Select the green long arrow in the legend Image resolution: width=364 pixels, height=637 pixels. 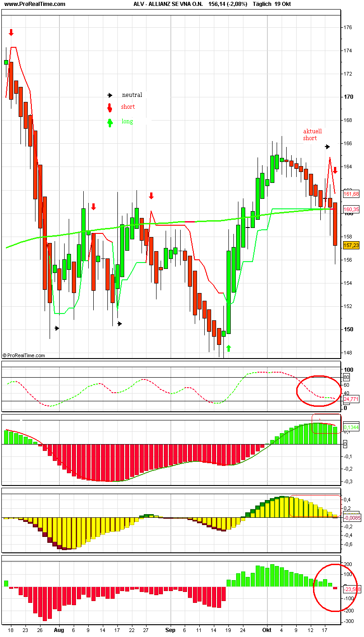tap(109, 122)
